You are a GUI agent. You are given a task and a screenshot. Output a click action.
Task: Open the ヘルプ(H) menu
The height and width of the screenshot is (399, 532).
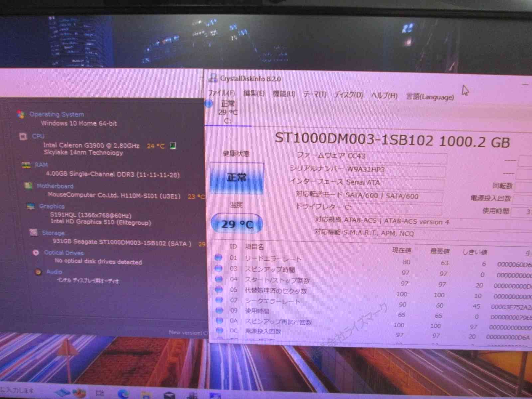384,96
